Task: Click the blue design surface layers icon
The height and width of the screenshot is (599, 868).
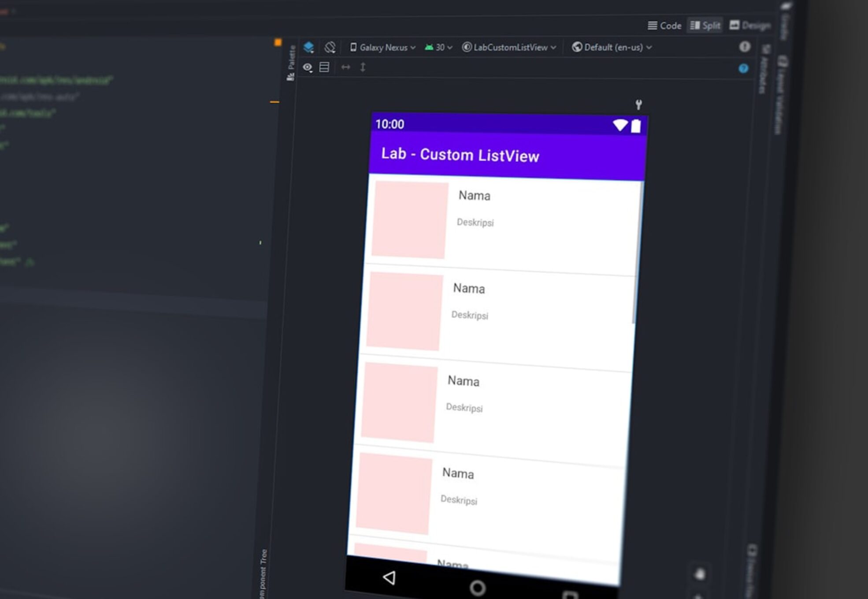Action: [309, 47]
